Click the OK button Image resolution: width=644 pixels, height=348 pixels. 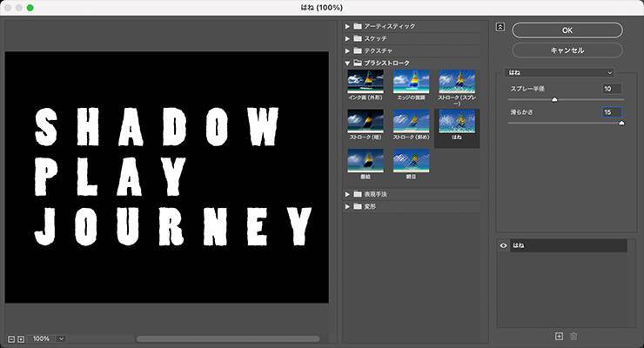pos(567,30)
